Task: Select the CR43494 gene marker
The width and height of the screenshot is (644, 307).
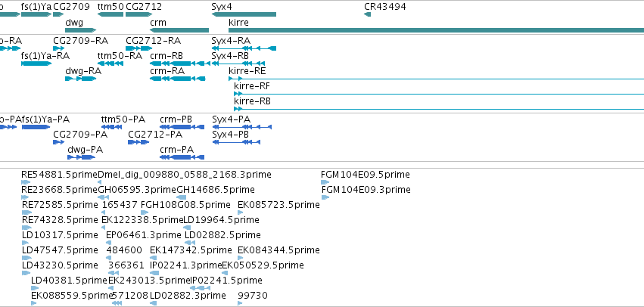Action: 367,14
